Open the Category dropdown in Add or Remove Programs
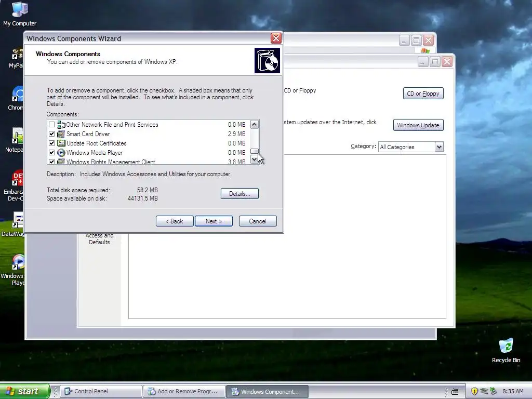Image resolution: width=532 pixels, height=399 pixels. coord(411,147)
